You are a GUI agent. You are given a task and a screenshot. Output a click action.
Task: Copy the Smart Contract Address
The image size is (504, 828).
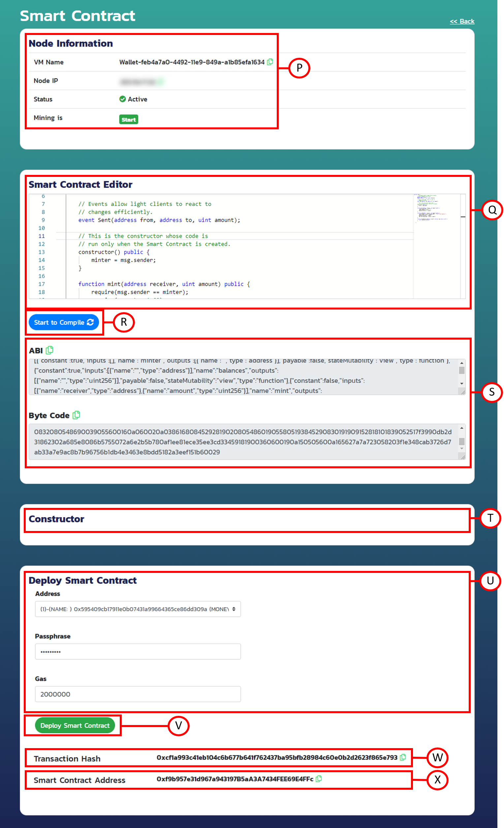click(319, 778)
